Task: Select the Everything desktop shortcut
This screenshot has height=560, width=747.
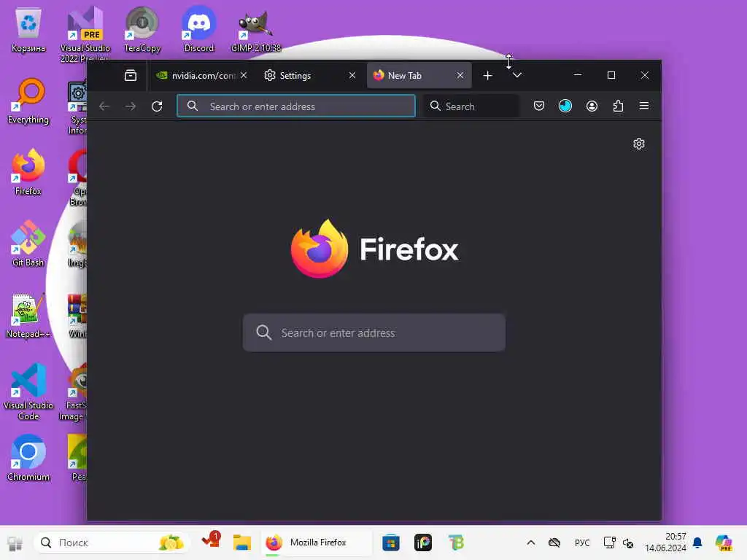Action: click(28, 101)
